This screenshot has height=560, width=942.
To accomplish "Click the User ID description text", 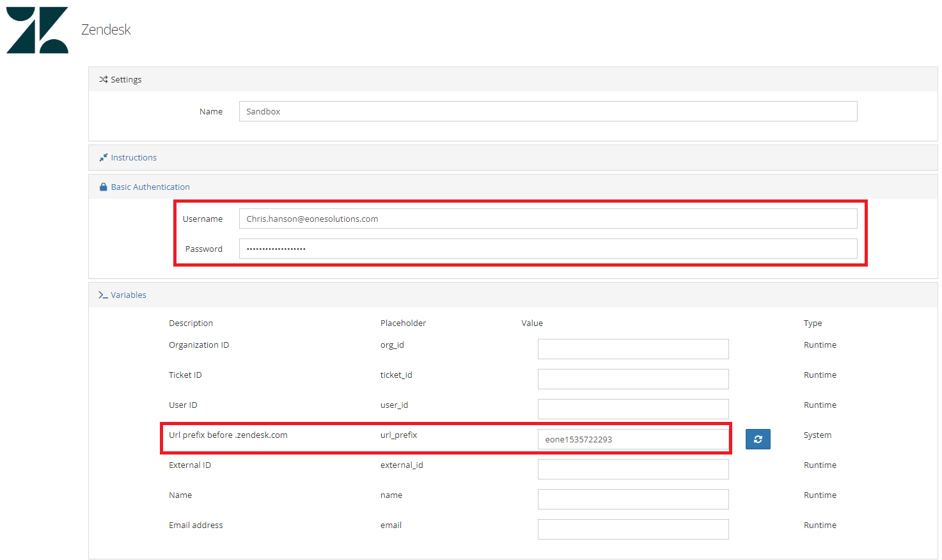I will [x=183, y=405].
